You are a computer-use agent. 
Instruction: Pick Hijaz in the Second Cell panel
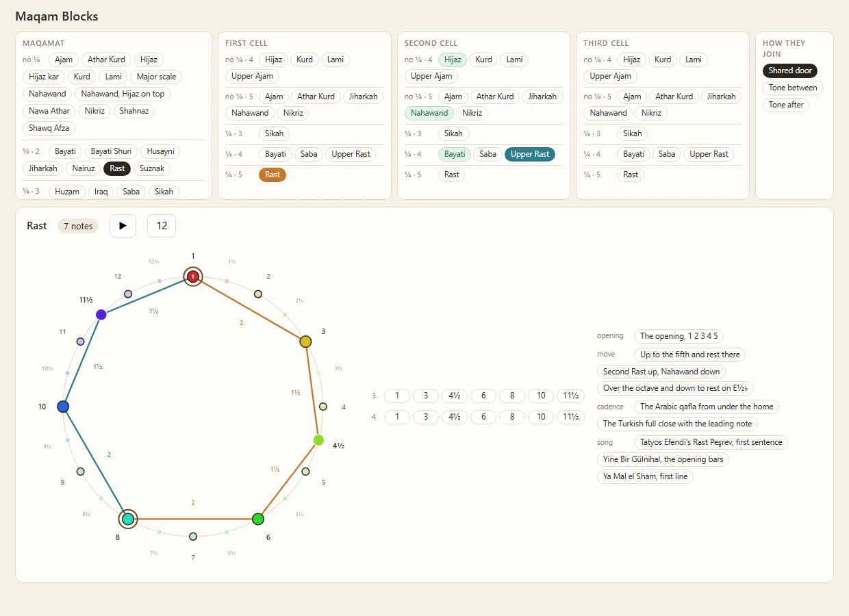(x=453, y=60)
